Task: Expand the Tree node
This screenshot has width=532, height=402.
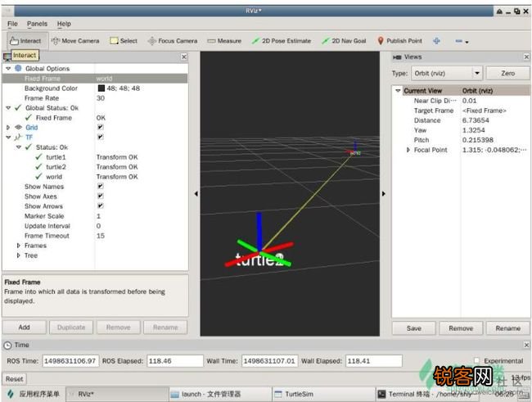Action: pyautogui.click(x=18, y=255)
